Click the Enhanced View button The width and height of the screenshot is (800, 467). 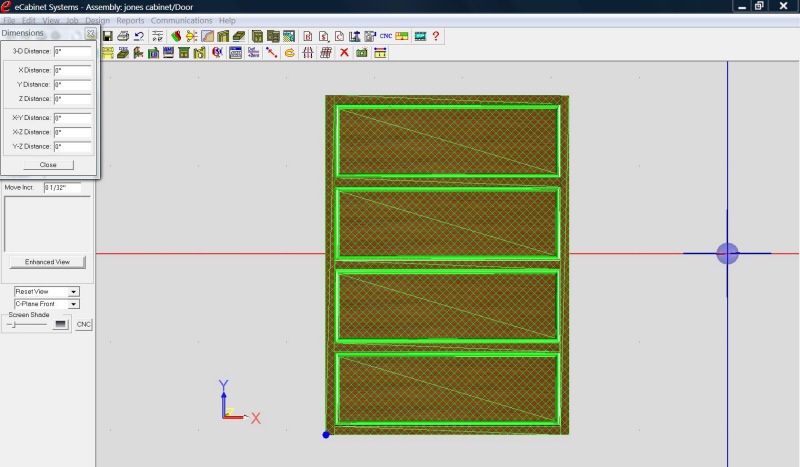pos(47,262)
